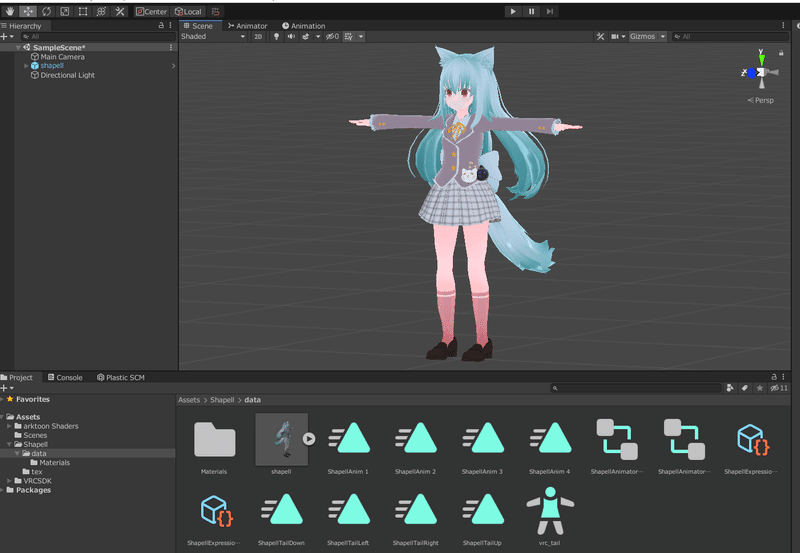Open the shapell prefab arrow in Hierarchy

coord(173,66)
